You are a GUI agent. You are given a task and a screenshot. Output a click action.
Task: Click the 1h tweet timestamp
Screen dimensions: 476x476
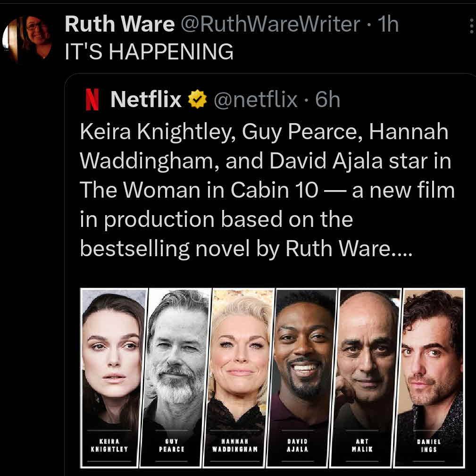(388, 25)
